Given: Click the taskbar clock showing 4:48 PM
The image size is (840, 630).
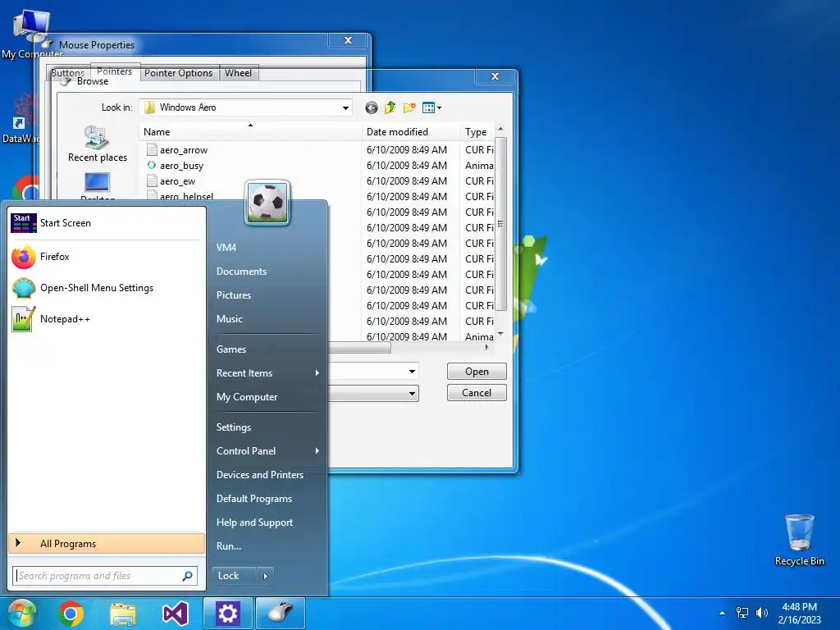Looking at the screenshot, I should (x=799, y=614).
